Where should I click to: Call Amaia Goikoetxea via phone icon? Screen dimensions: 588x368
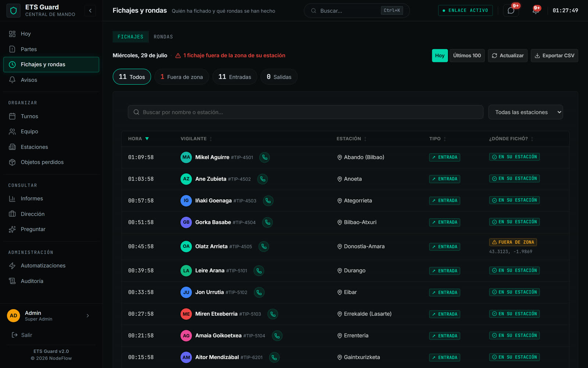pos(277,336)
